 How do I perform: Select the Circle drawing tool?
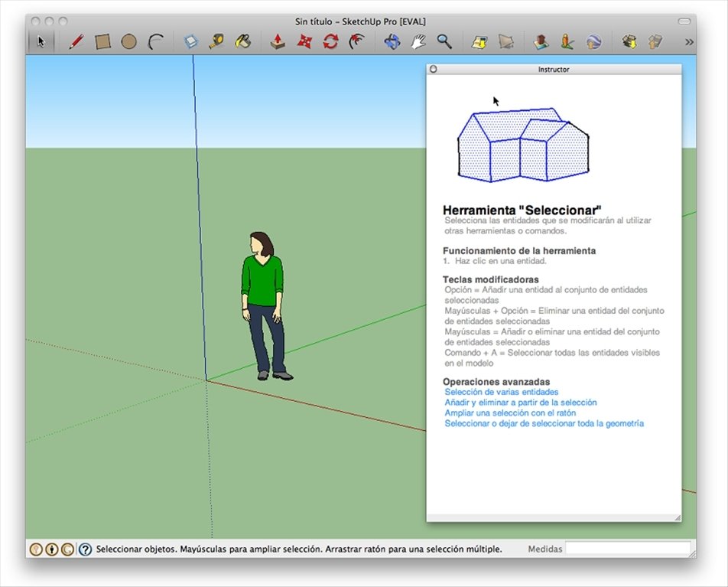click(128, 41)
